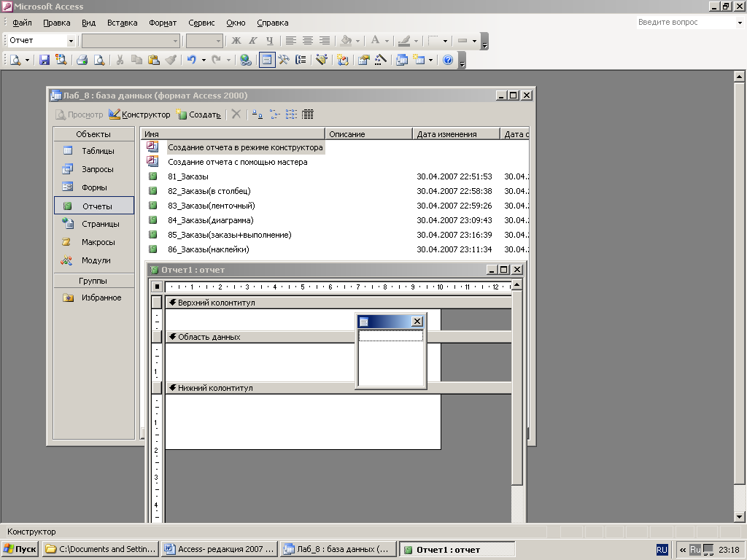Open the Вид menu
This screenshot has width=747, height=560.
pyautogui.click(x=88, y=23)
